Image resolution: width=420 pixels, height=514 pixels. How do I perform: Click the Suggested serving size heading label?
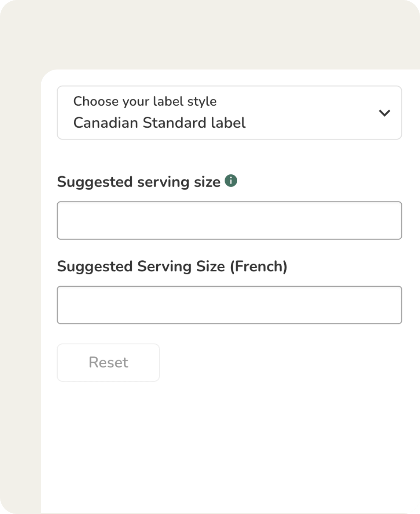pos(139,182)
